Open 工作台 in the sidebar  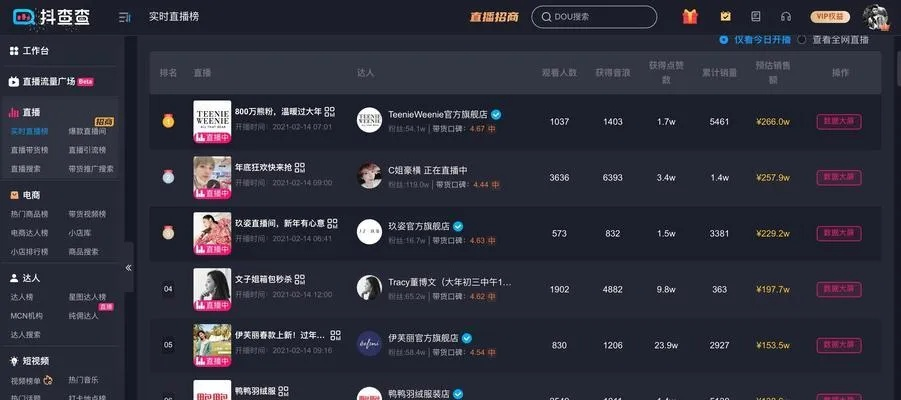[29, 51]
